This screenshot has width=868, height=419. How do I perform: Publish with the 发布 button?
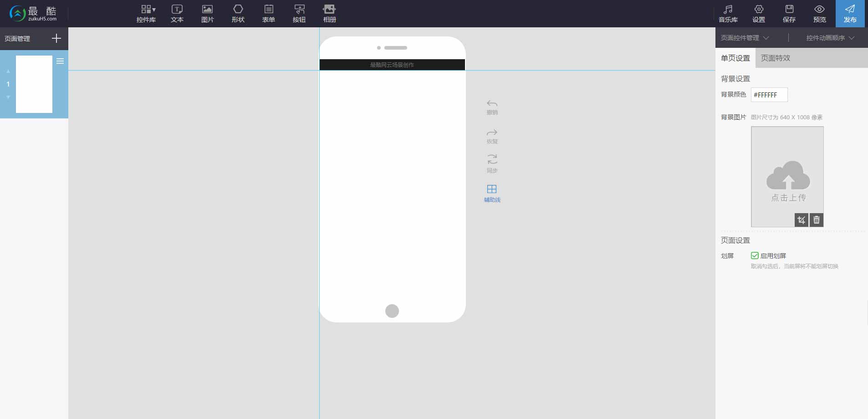850,14
